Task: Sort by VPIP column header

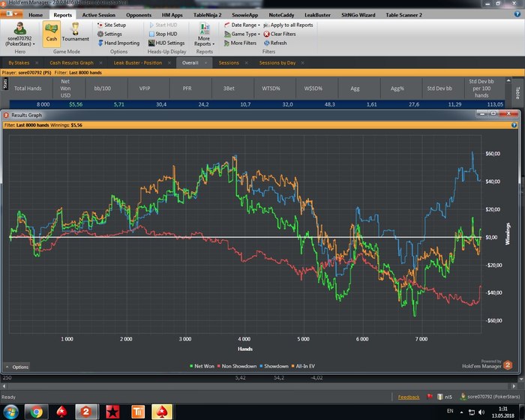Action: [145, 88]
